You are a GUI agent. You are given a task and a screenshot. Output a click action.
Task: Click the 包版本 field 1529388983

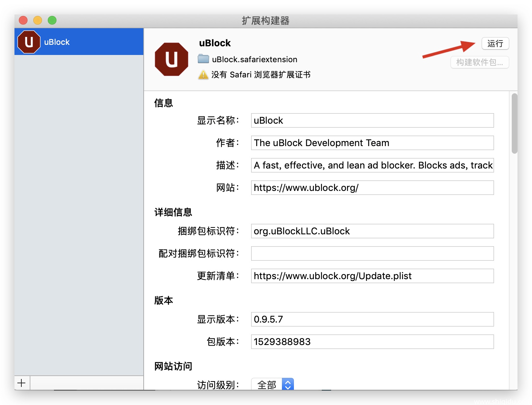[x=372, y=342]
